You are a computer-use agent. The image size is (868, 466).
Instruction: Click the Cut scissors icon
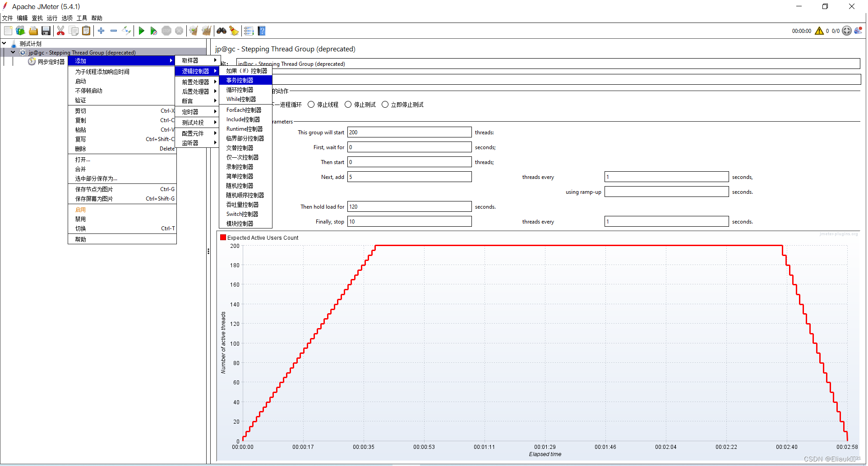click(x=60, y=31)
